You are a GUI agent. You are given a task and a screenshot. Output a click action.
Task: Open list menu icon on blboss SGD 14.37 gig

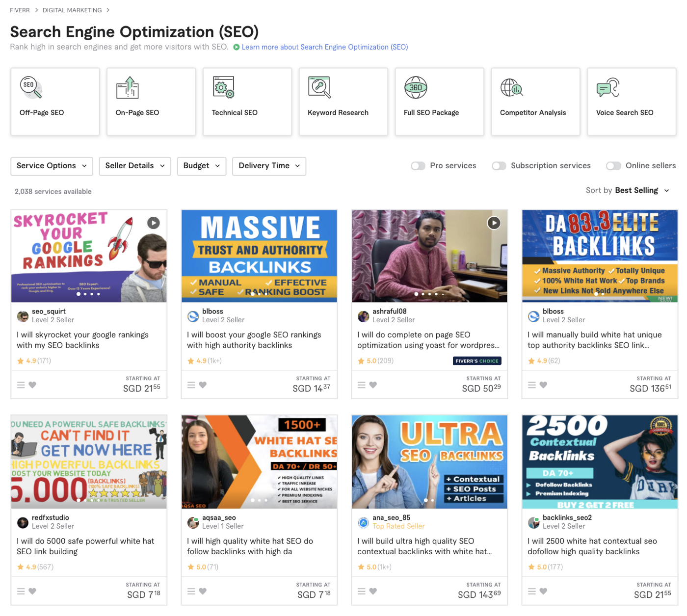[191, 385]
